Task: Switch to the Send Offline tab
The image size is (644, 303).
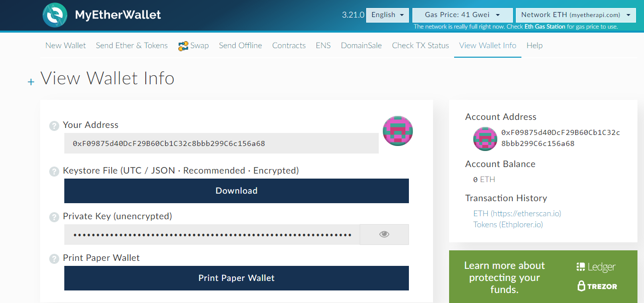Action: 241,46
